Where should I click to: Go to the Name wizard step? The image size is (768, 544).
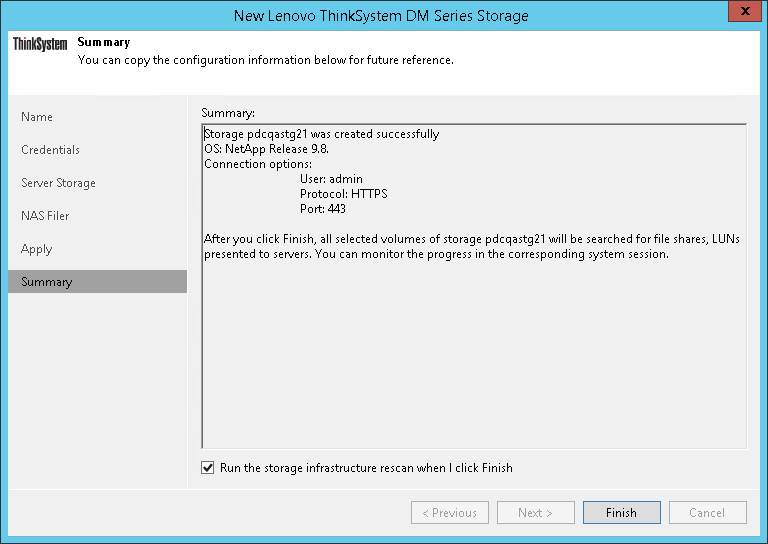click(37, 117)
